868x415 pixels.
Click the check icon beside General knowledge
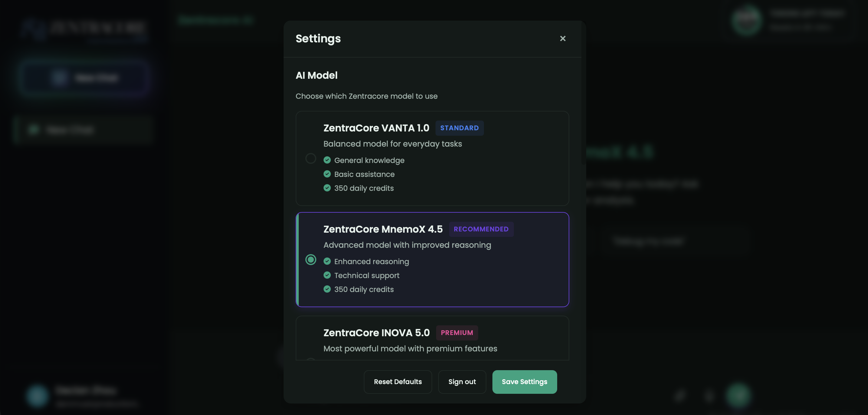pos(327,160)
